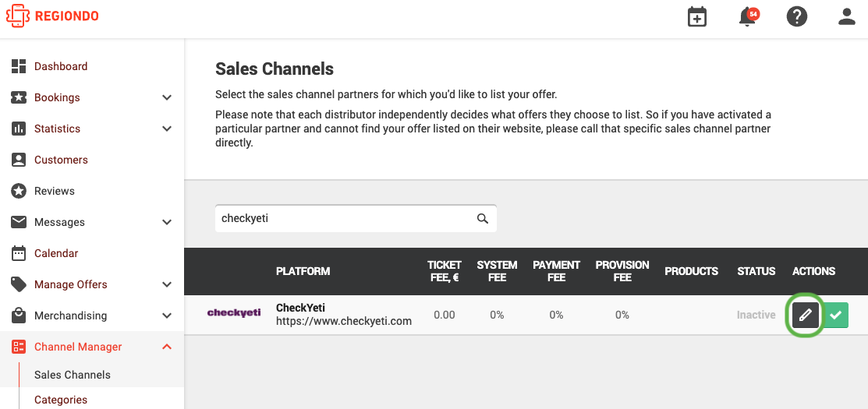Click the Customers person icon

click(19, 160)
